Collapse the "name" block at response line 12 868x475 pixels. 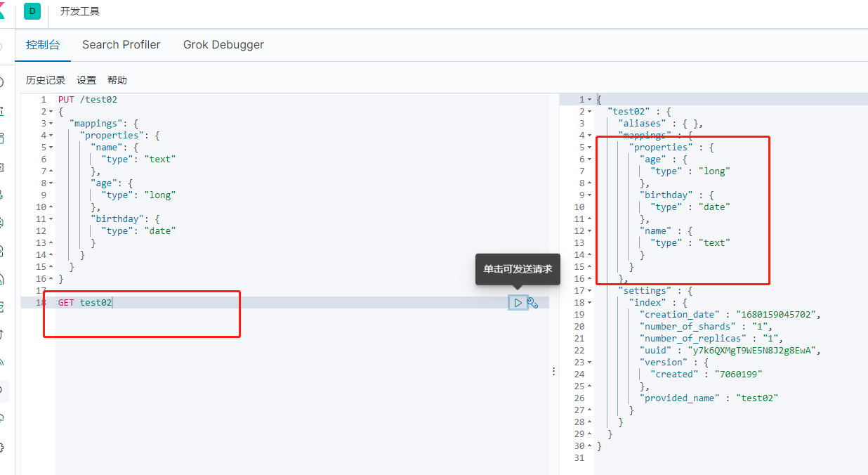pyautogui.click(x=589, y=231)
